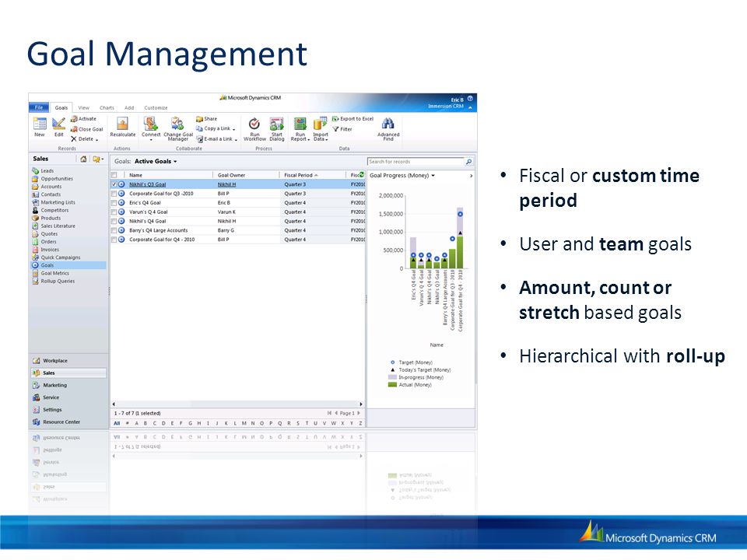Expand the Connect dropdown
Viewport: 747px width, 560px height.
[x=151, y=140]
